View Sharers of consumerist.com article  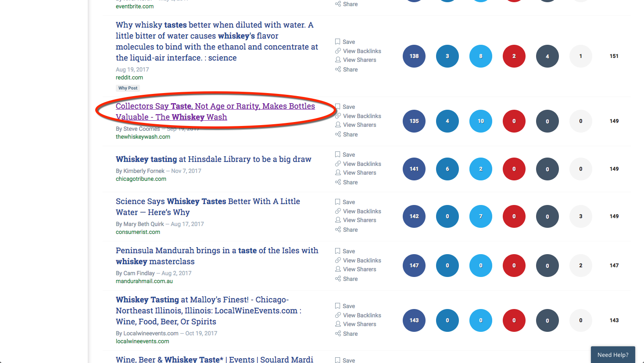point(355,220)
